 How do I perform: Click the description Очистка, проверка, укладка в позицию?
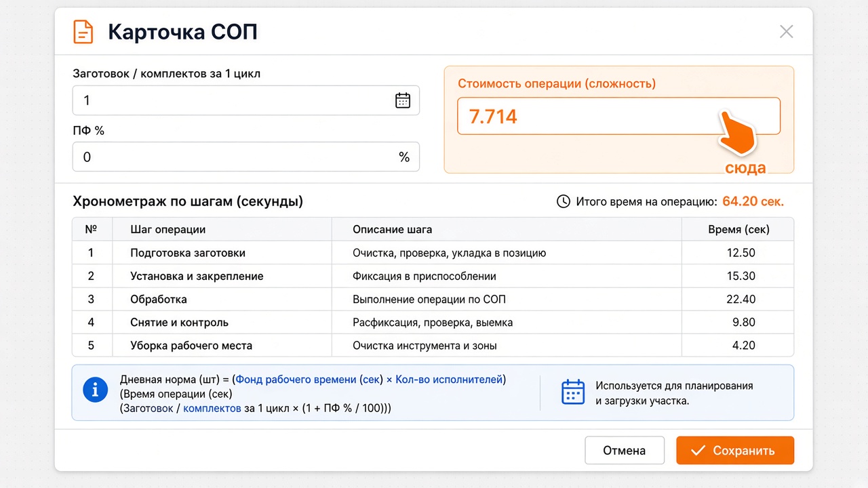(x=450, y=253)
